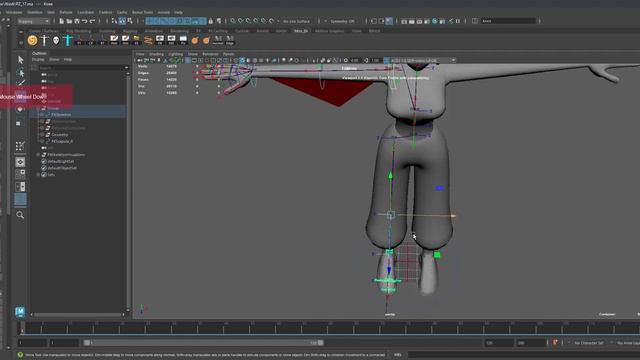640x360 pixels.
Task: Select defaultObjectSet in the Outliner
Action: [62, 168]
